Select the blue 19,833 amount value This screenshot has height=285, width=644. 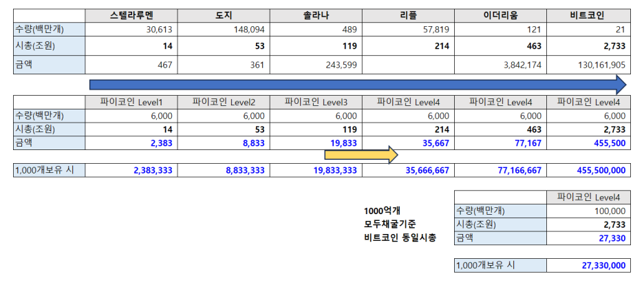(316, 143)
